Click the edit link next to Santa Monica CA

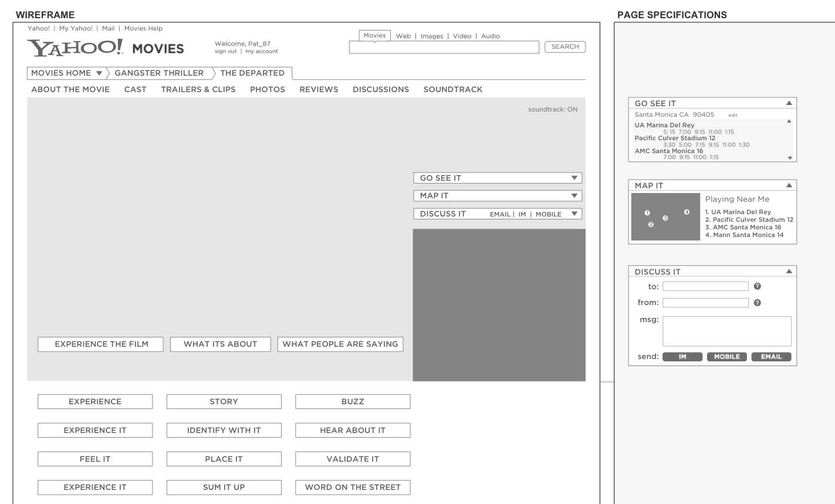coord(733,115)
